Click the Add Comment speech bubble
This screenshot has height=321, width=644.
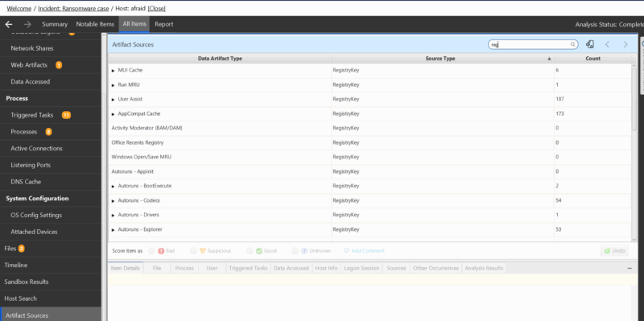pos(346,250)
